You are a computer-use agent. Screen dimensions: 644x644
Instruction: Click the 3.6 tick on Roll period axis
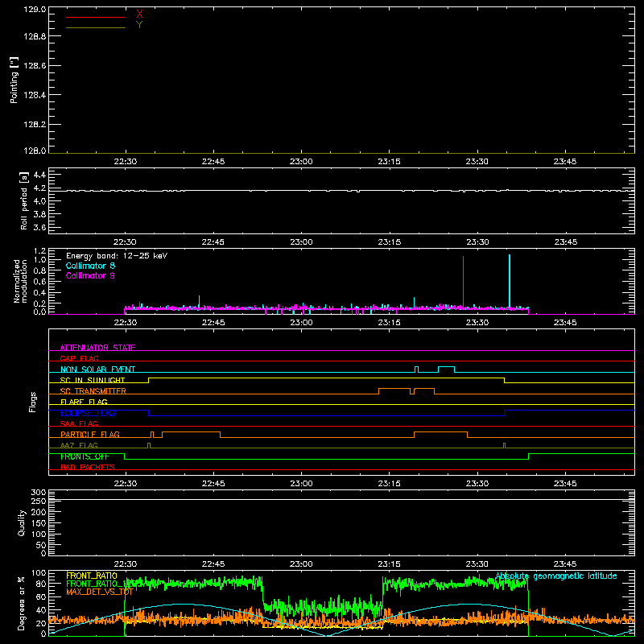click(39, 227)
